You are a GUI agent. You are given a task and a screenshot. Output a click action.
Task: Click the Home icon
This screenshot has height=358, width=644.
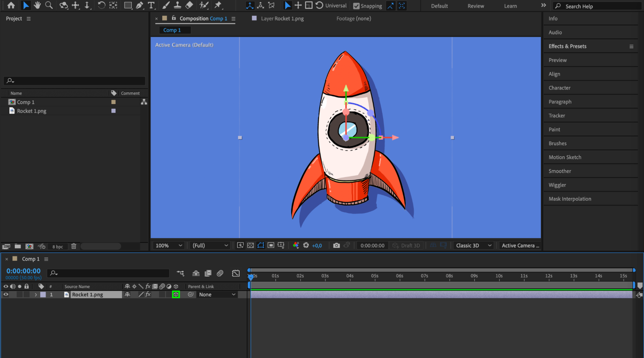pyautogui.click(x=11, y=5)
